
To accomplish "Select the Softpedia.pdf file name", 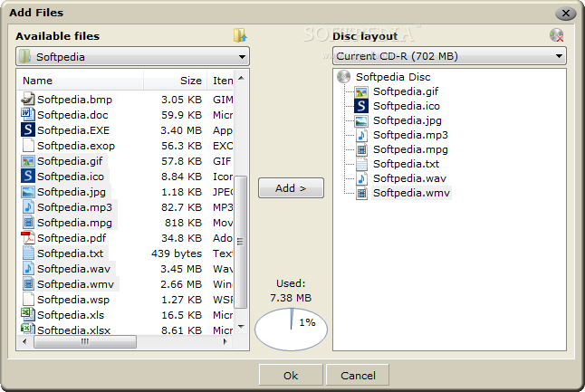I will (x=72, y=237).
